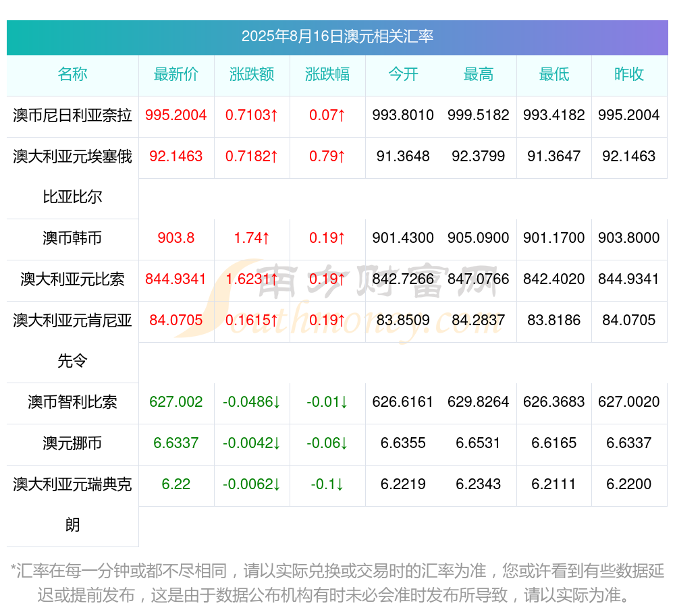Click latest price 627.002 in green
The image size is (675, 616).
pyautogui.click(x=176, y=401)
